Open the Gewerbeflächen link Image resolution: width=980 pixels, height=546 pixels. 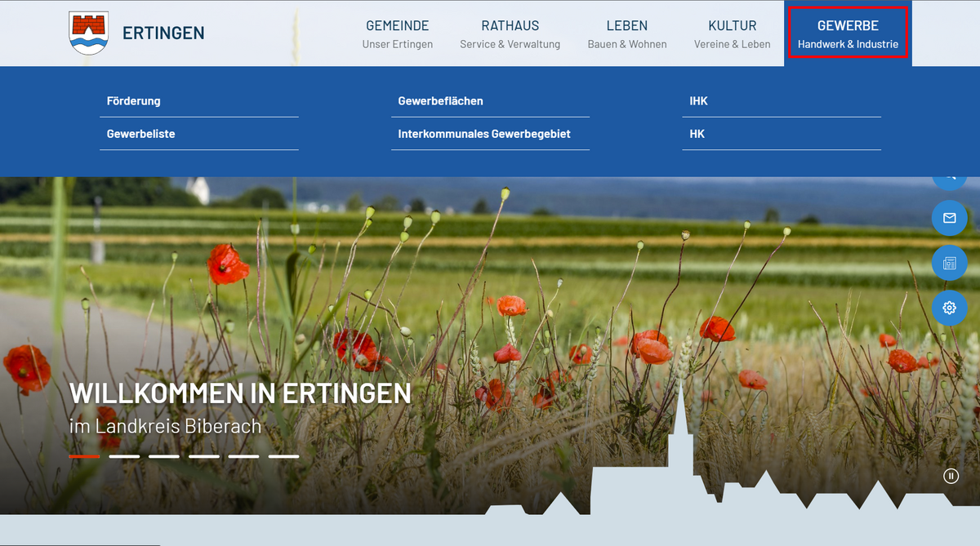[490, 101]
